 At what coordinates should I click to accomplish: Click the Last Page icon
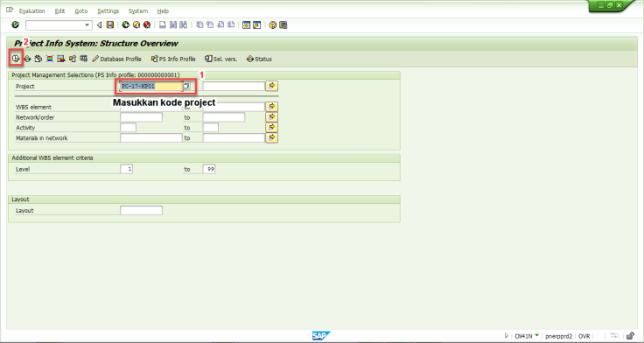pyautogui.click(x=231, y=25)
